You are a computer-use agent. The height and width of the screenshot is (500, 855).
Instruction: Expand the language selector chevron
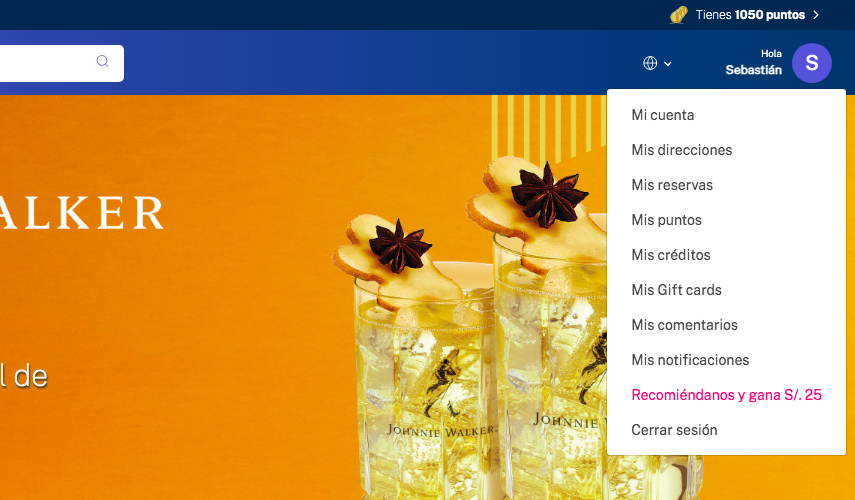pos(668,64)
